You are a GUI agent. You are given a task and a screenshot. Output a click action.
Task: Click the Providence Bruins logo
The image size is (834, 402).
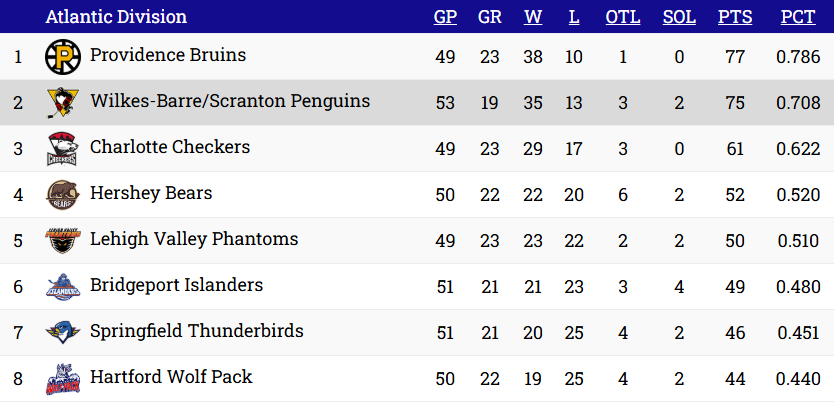pos(62,57)
